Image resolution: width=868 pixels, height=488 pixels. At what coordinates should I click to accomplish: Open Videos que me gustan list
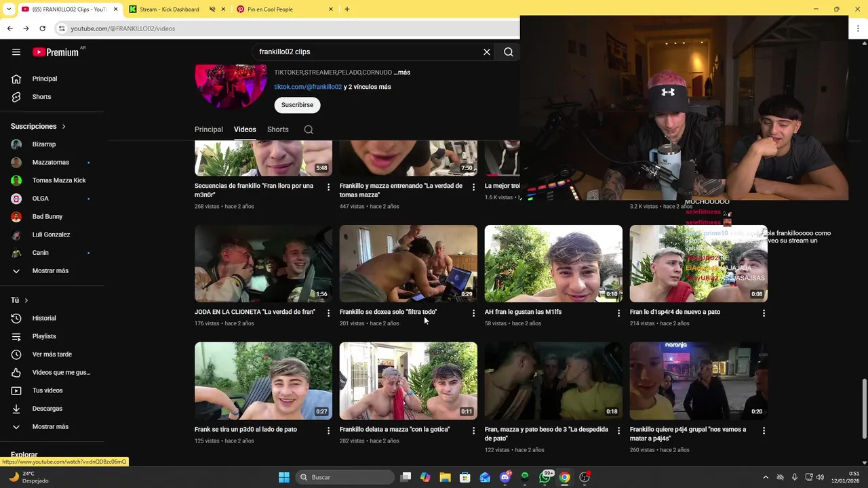(52, 372)
